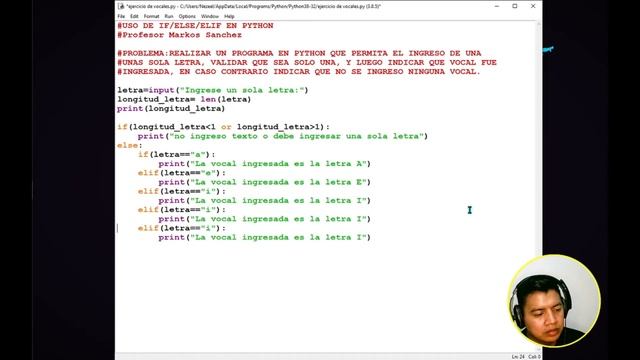Click the line 'if(letra=="a"):'
This screenshot has width=640, height=360.
176,155
